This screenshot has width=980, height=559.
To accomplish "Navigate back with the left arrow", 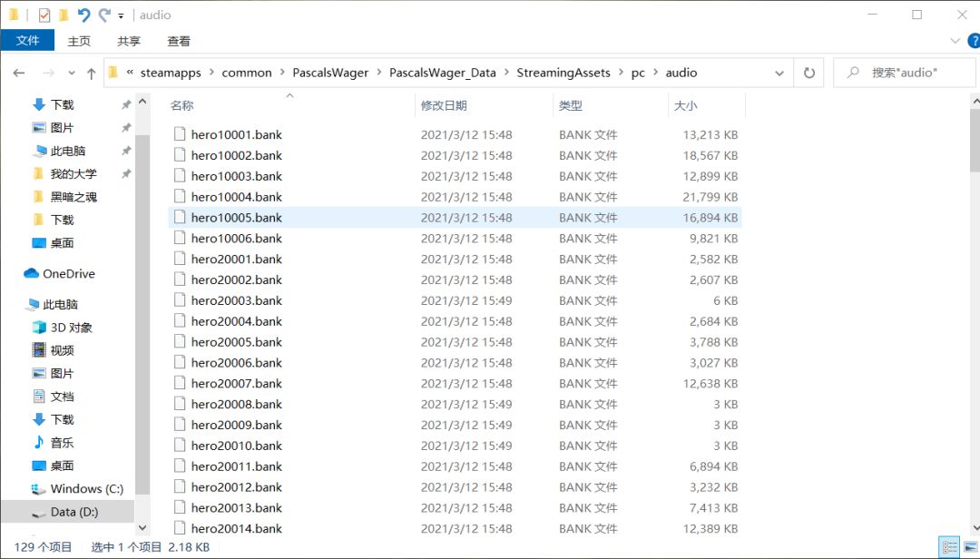I will (19, 74).
